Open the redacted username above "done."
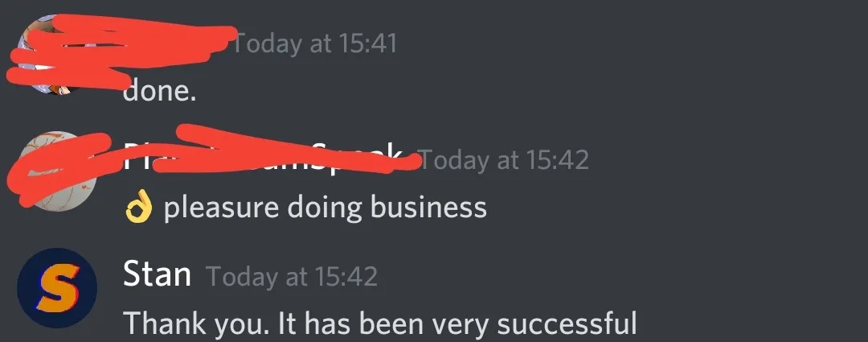The image size is (868, 342). click(x=177, y=43)
